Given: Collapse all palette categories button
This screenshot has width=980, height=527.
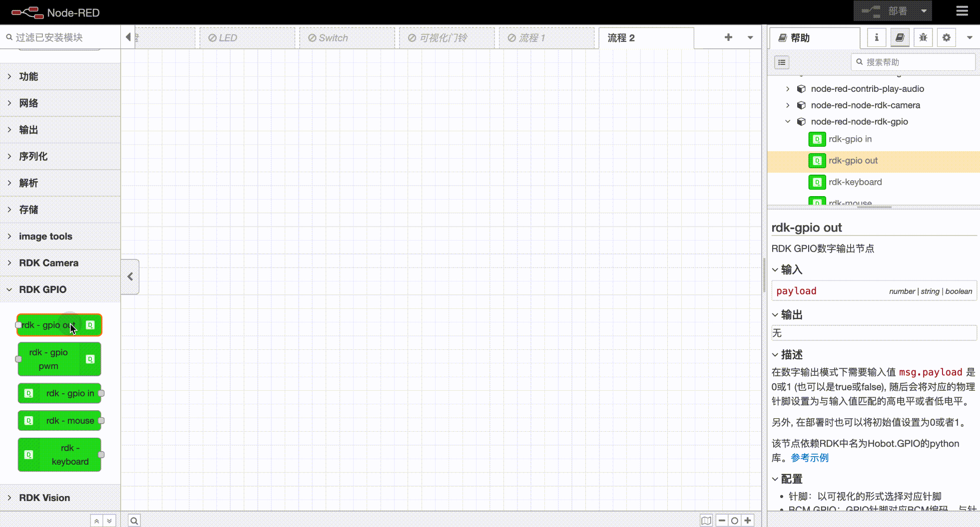Looking at the screenshot, I should [96, 521].
